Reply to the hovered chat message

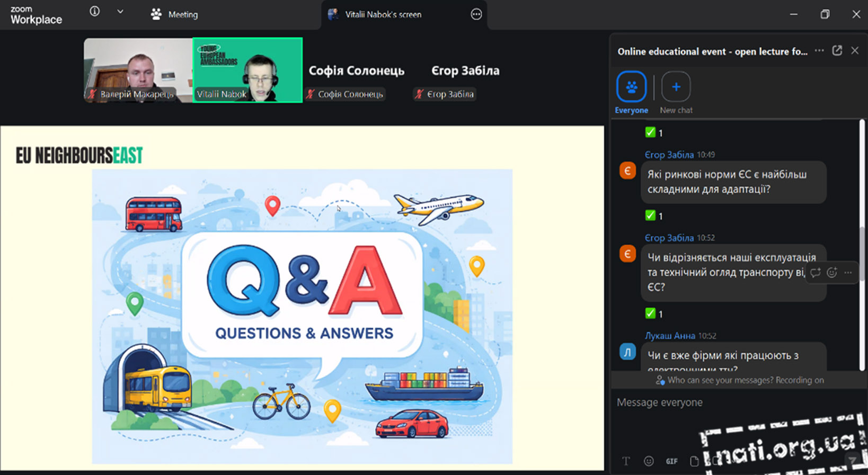(816, 273)
